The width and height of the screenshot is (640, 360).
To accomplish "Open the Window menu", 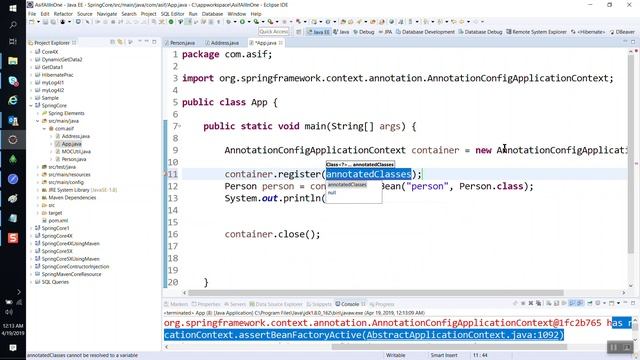I will [x=236, y=14].
